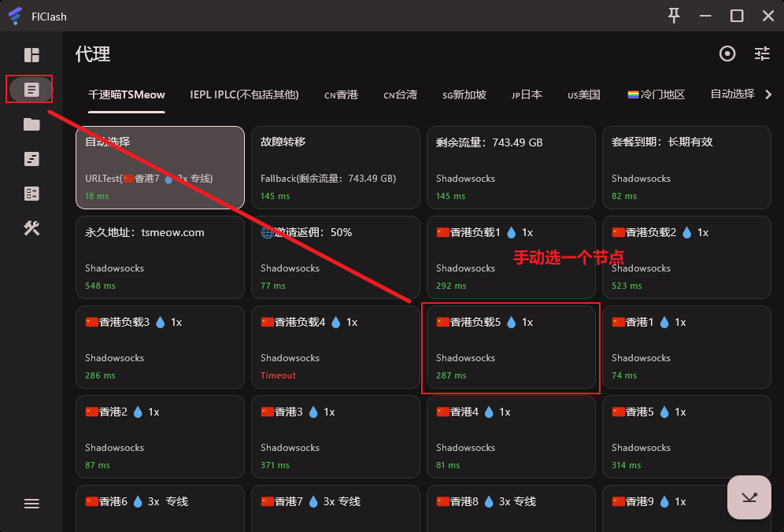Choose the 剩余流量: 743.49 GB card
Viewport: 784px width, 532px height.
point(511,168)
